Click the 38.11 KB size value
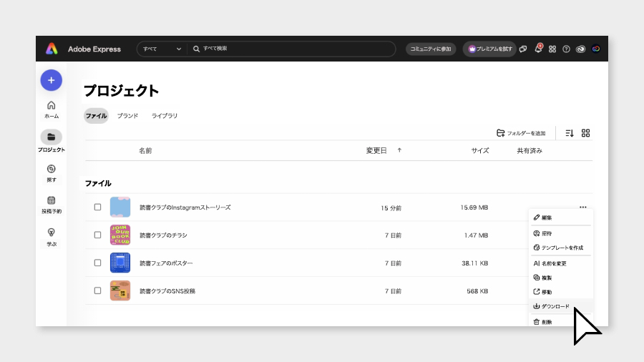 [x=475, y=263]
